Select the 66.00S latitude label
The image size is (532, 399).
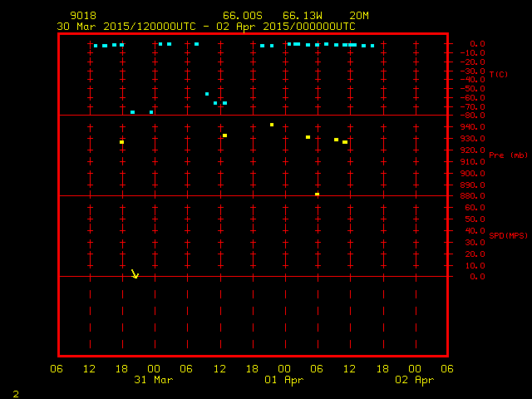242,16
